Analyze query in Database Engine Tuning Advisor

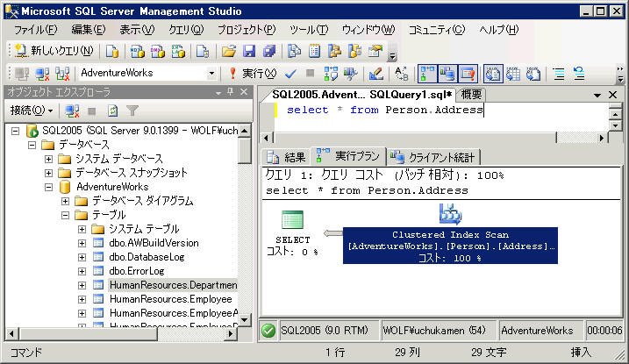(x=351, y=74)
